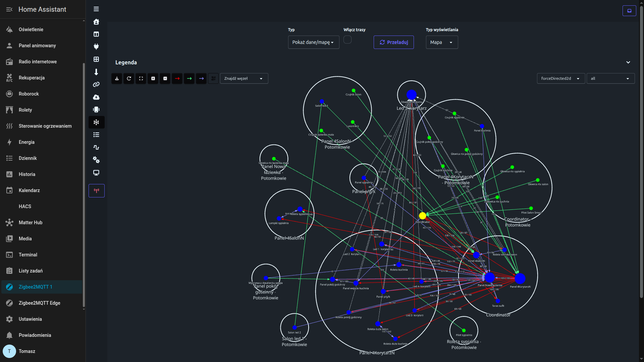Toggle green link arrows visibility
The width and height of the screenshot is (644, 362).
tap(189, 78)
